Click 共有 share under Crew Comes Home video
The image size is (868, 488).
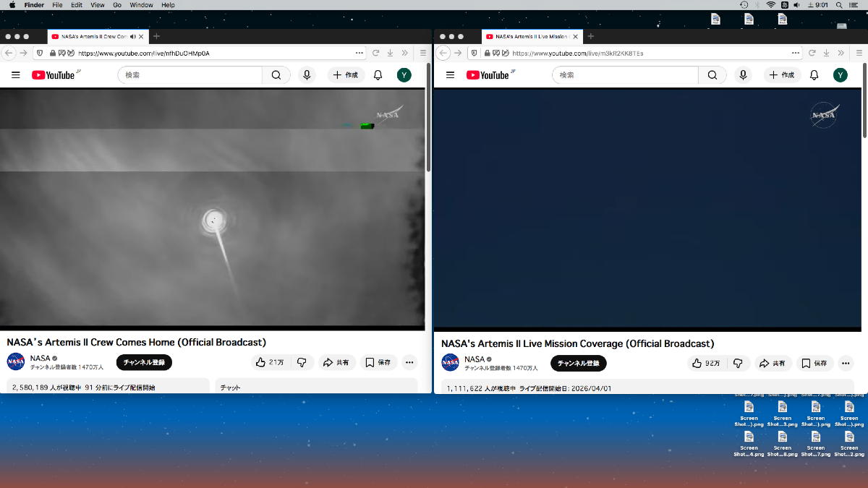coord(336,362)
